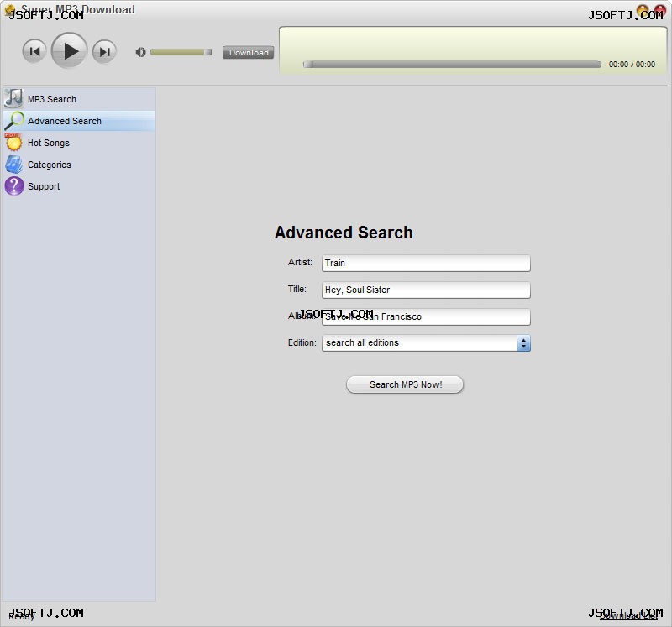Screen dimensions: 672x627
Task: Close the window with the red button
Action: [x=659, y=10]
